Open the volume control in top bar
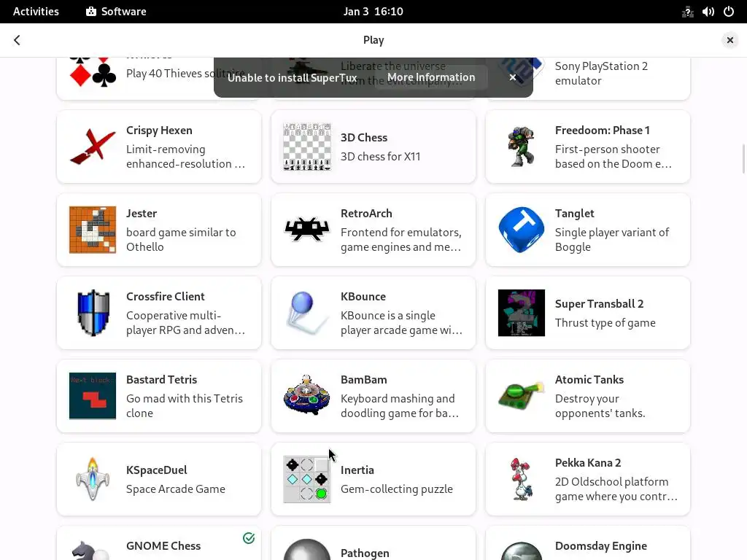Screen dimensions: 747x560 coord(708,12)
